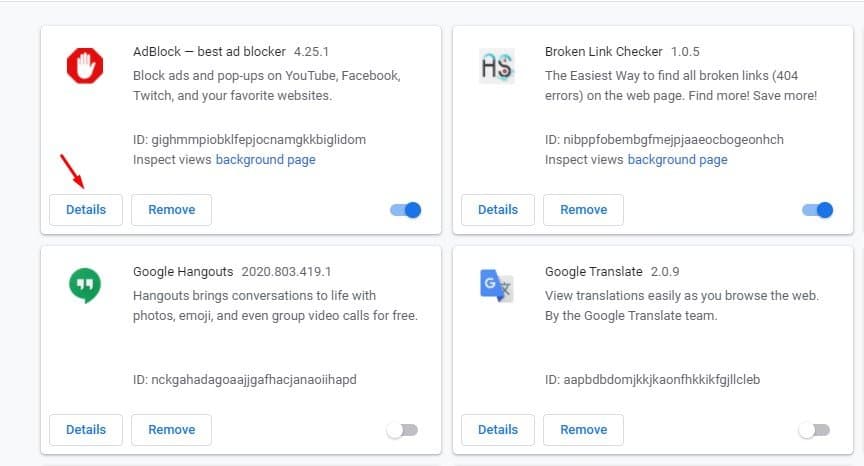Disable the AdBlock extension toggle

coord(406,210)
